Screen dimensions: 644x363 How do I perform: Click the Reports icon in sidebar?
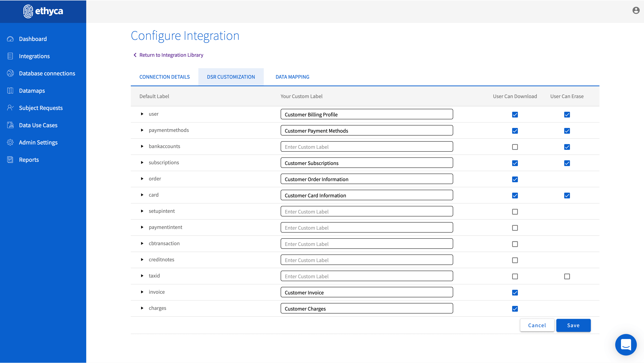pyautogui.click(x=10, y=160)
